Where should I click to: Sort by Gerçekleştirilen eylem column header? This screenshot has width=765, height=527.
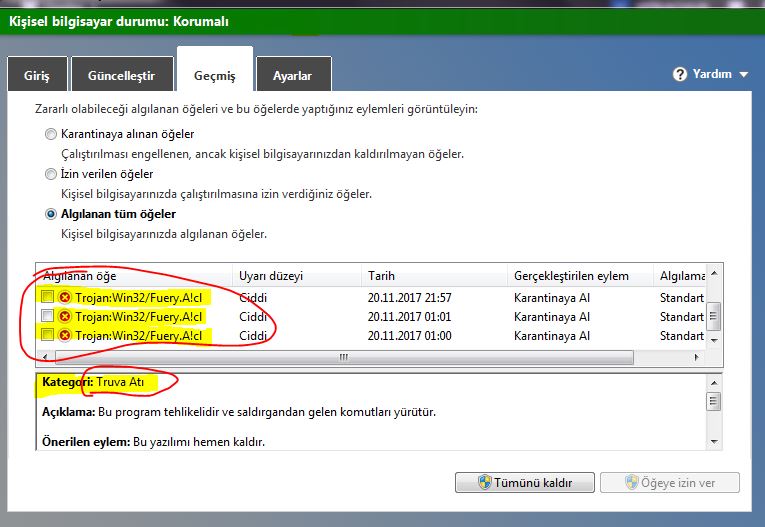pos(580,276)
